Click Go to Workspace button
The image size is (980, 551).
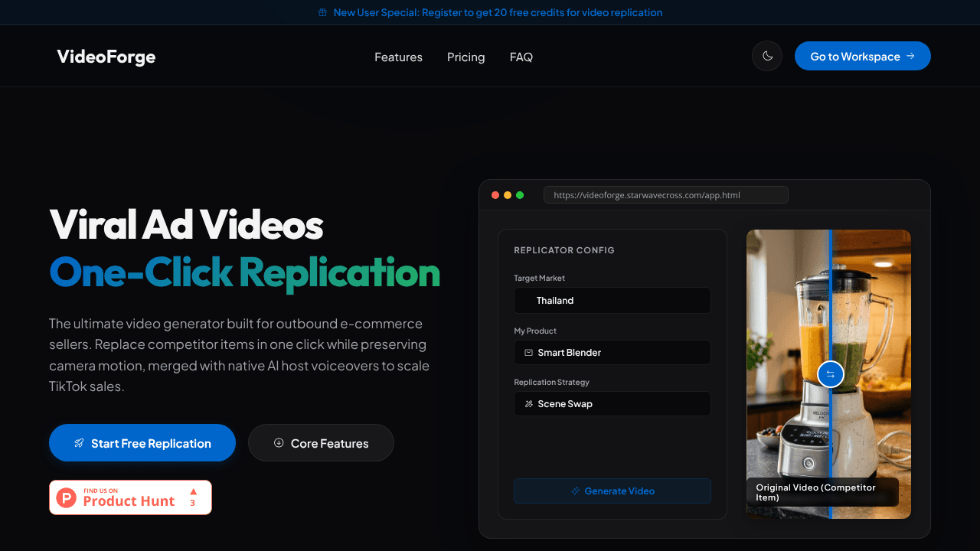863,56
